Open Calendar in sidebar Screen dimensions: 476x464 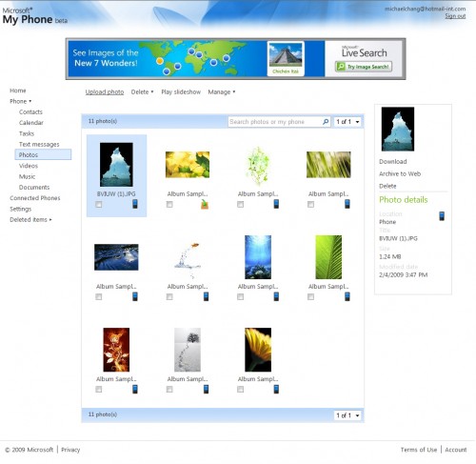click(x=31, y=123)
